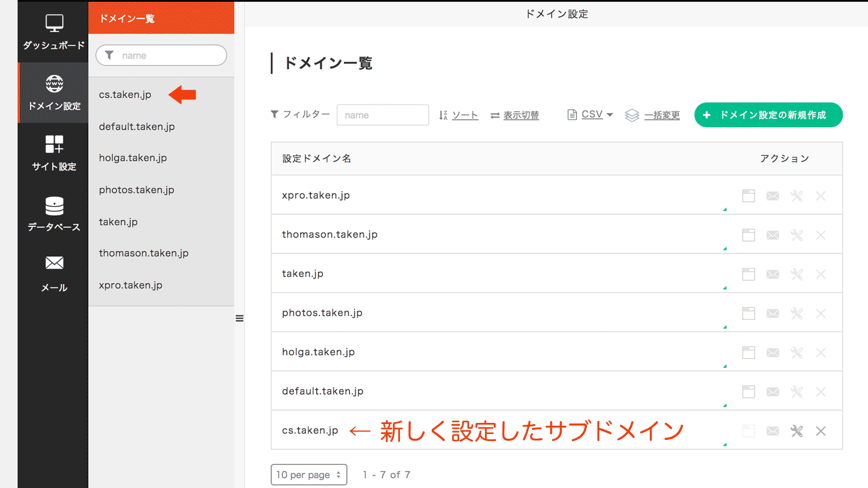Select holga.taken.jp in the sidebar list
This screenshot has width=868, height=488.
133,158
